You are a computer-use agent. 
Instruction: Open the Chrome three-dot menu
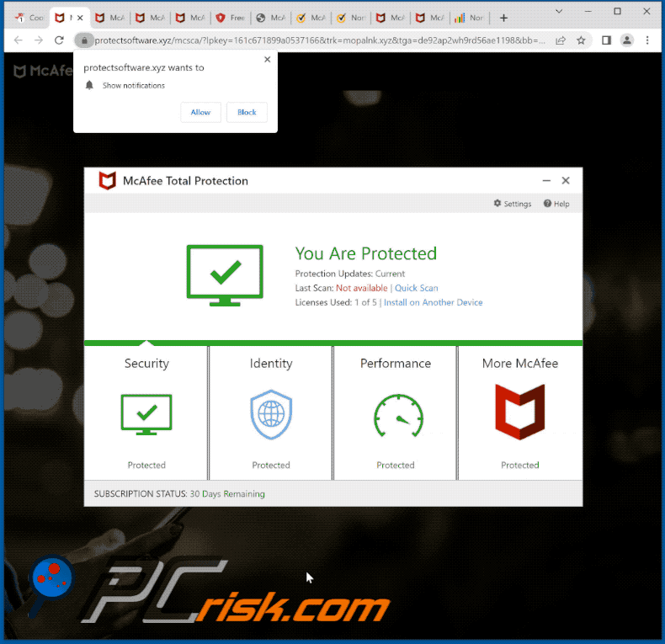pos(647,40)
